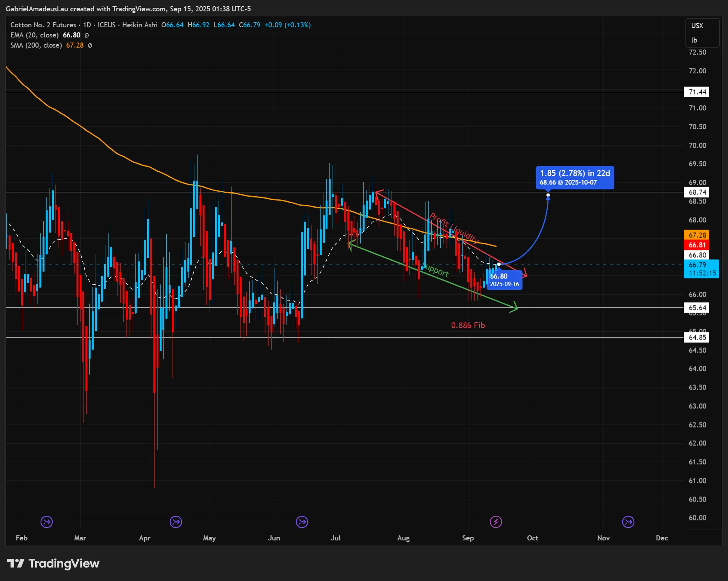The image size is (728, 581).
Task: Click the February event marker icon
Action: 47,522
